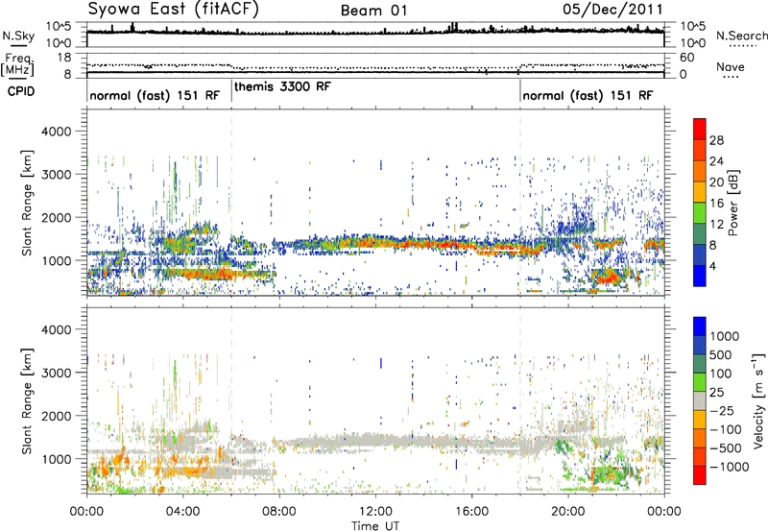The image size is (768, 532).
Task: Click the '18' frequency axis tick
Action: click(64, 58)
